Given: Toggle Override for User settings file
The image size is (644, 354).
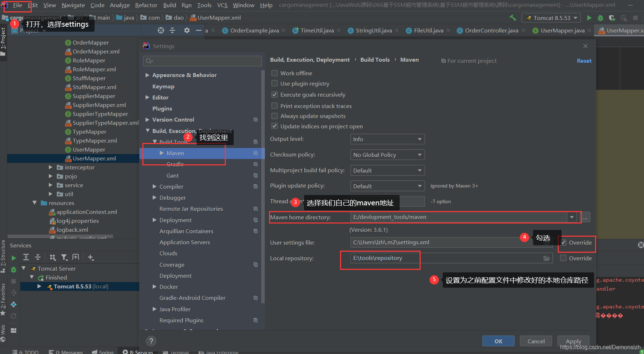Looking at the screenshot, I should [563, 242].
